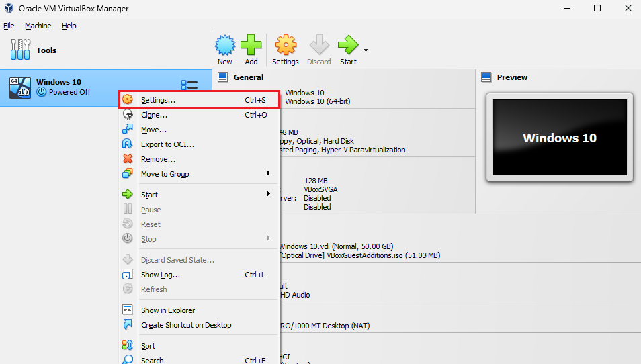Click the Show in Explorer icon
Image resolution: width=641 pixels, height=364 pixels.
(x=128, y=310)
